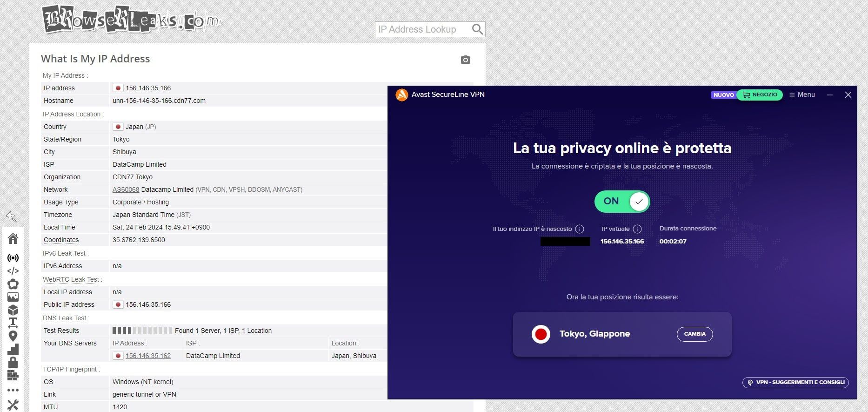Click the camera screenshot icon

click(466, 60)
